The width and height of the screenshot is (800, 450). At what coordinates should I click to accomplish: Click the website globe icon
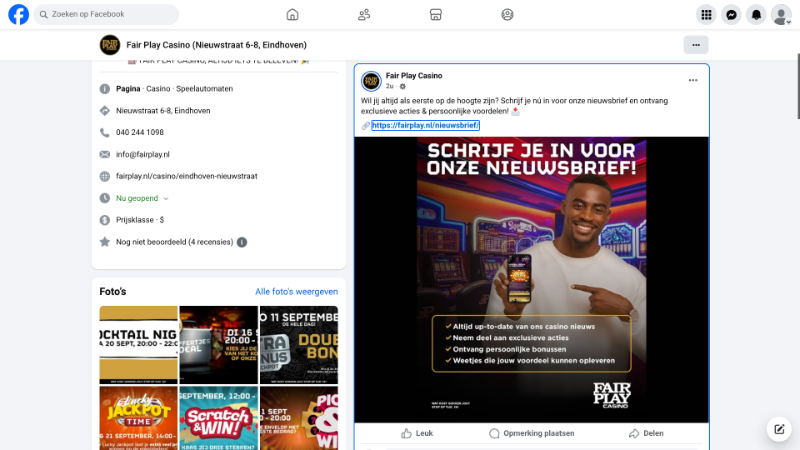(105, 177)
